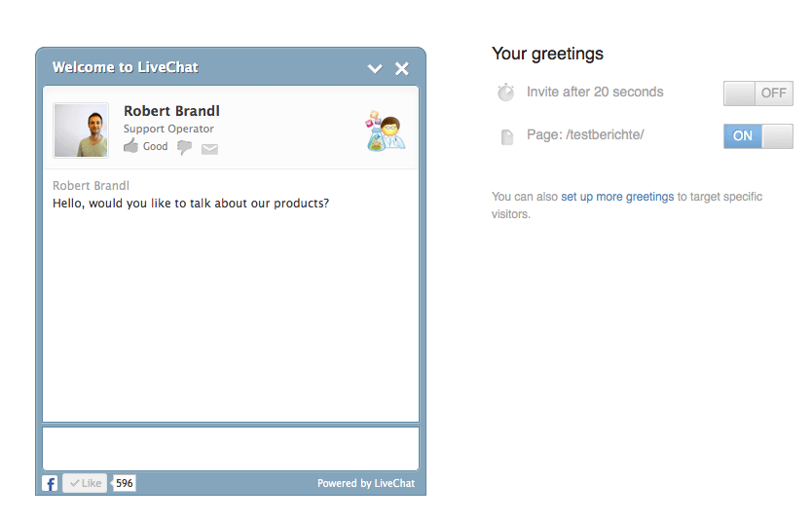The width and height of the screenshot is (812, 522).
Task: Focus the chat message input box
Action: (x=231, y=448)
